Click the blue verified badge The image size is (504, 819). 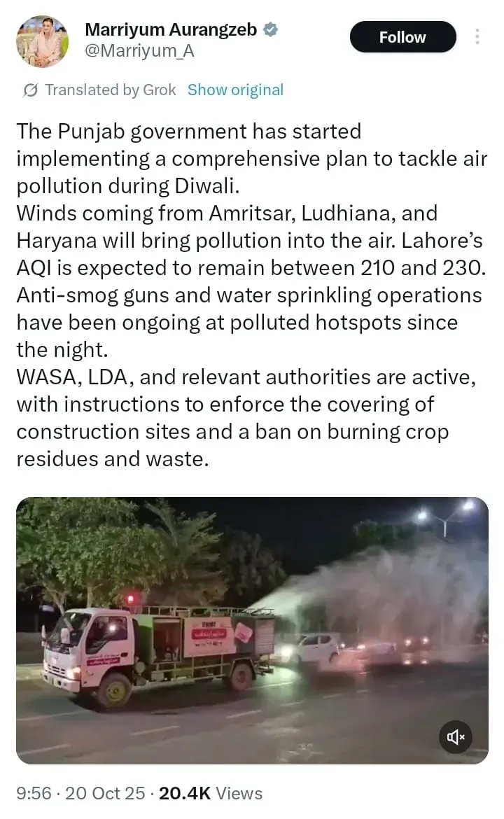coord(270,30)
